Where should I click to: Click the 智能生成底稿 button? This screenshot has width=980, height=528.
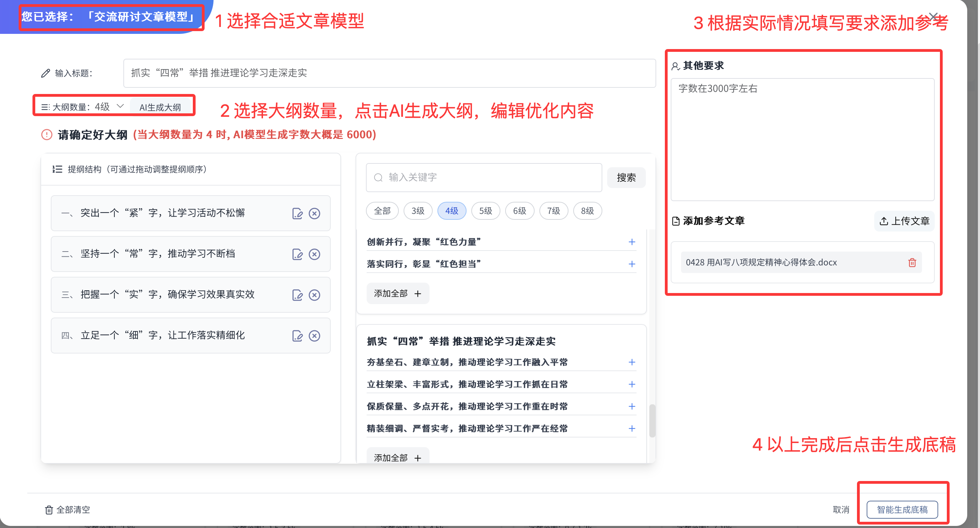[902, 510]
